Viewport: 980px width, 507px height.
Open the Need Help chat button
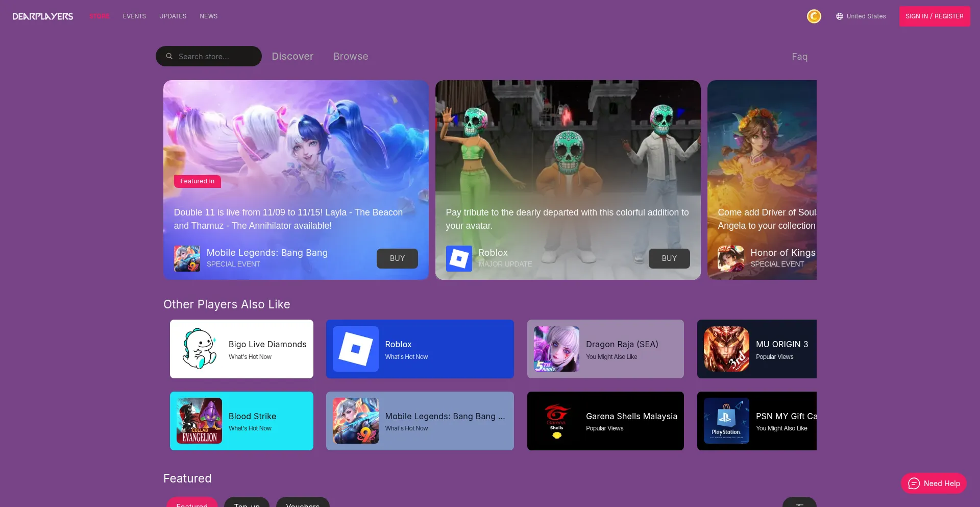(x=934, y=484)
